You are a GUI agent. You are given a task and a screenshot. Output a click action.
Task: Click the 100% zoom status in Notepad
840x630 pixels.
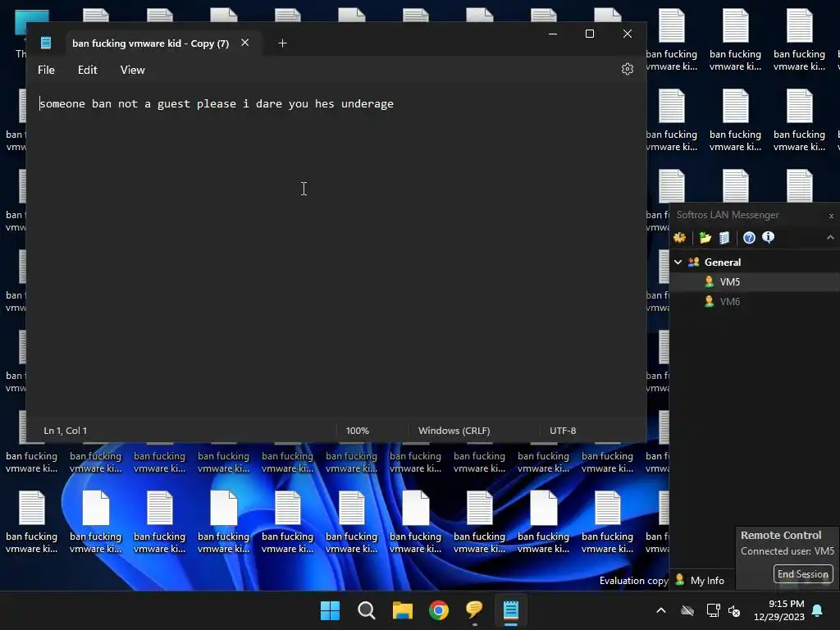point(358,431)
